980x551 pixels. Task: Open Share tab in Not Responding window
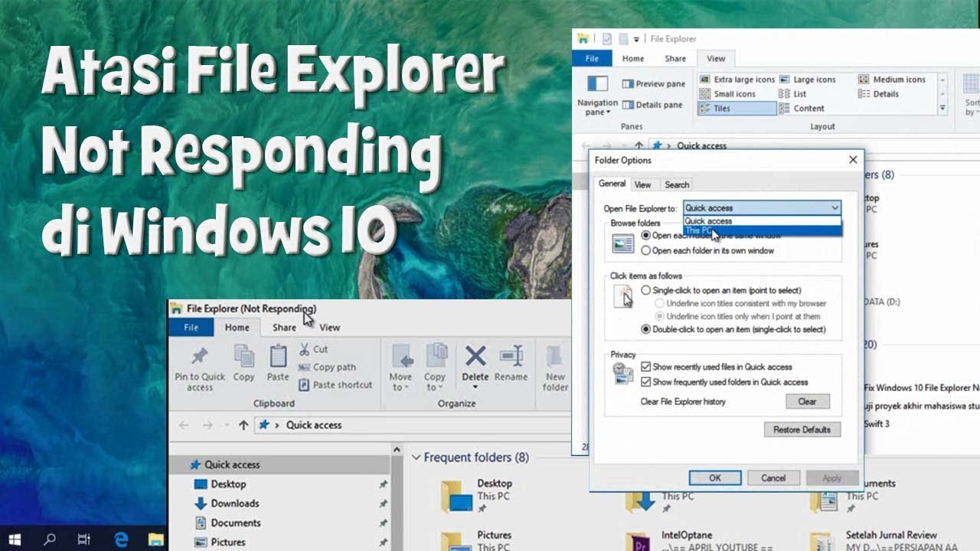pos(284,328)
